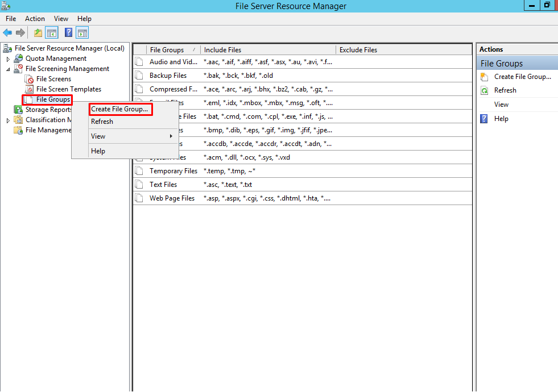Image resolution: width=558 pixels, height=392 pixels.
Task: Expand the Classification Management tree node
Action: coord(8,120)
